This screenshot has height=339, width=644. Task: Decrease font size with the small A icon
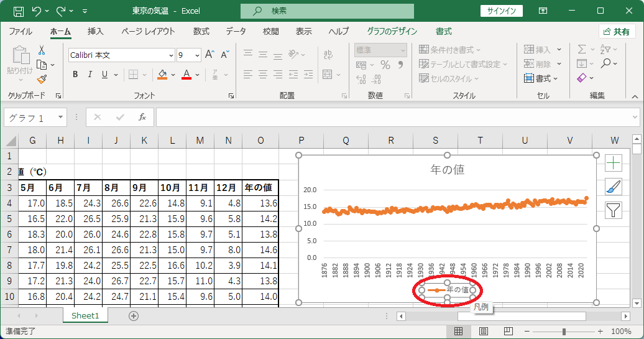point(224,55)
